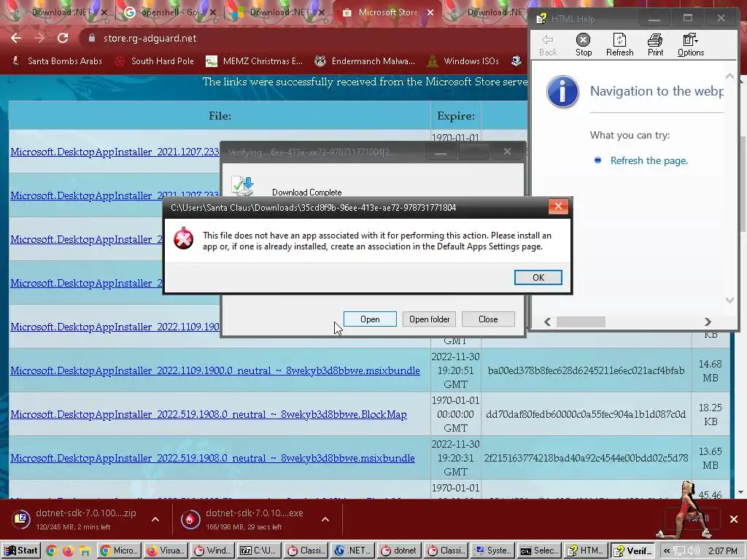Click OK in the file association error dialog
This screenshot has width=747, height=560.
[538, 278]
